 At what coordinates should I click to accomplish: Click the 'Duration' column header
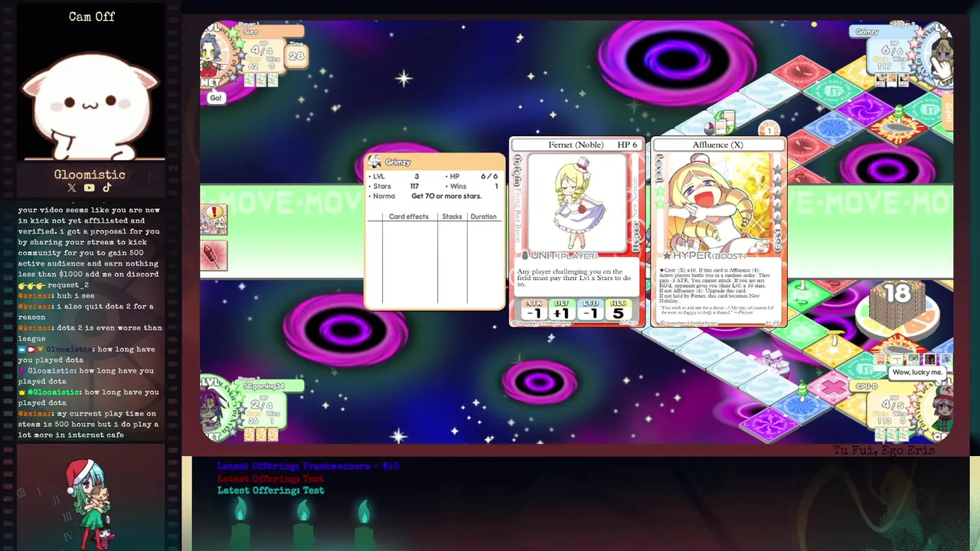(484, 217)
